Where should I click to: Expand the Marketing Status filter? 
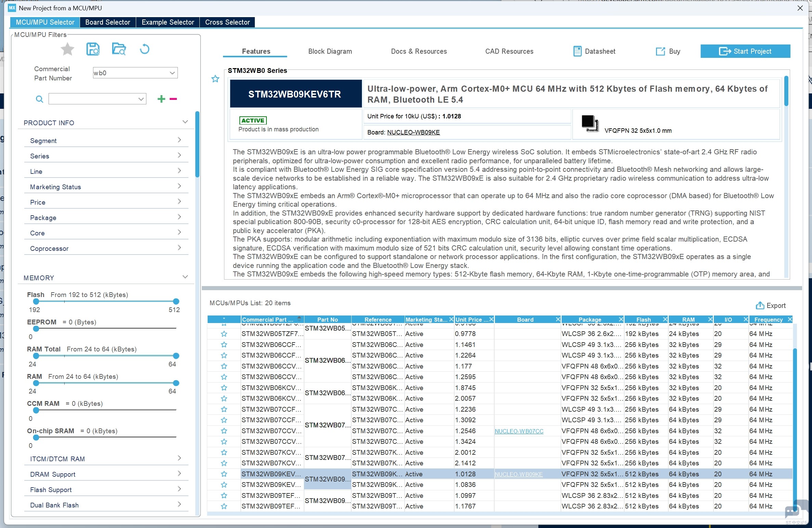(179, 186)
